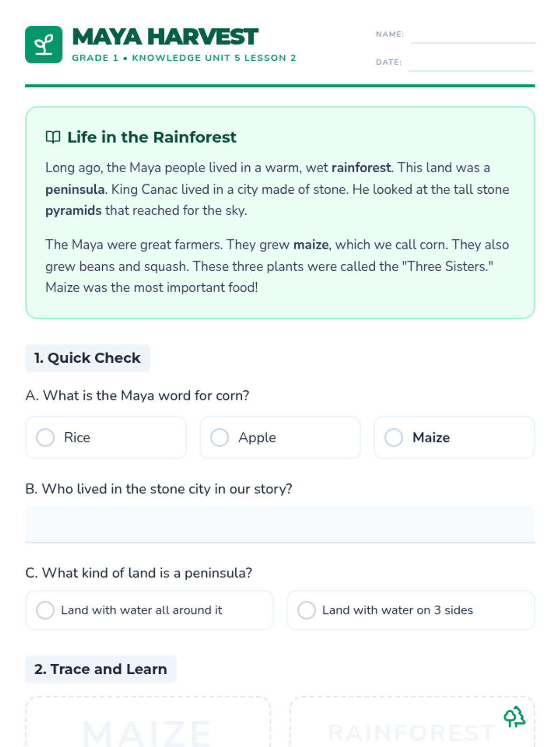Click the bold word "pyramids" in the passage

click(73, 211)
